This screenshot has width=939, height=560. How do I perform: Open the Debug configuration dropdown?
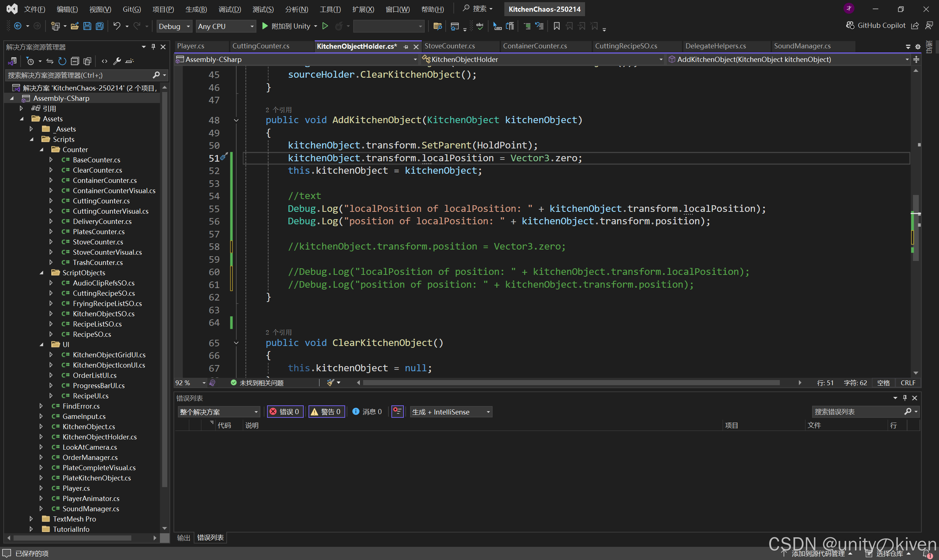coord(174,26)
